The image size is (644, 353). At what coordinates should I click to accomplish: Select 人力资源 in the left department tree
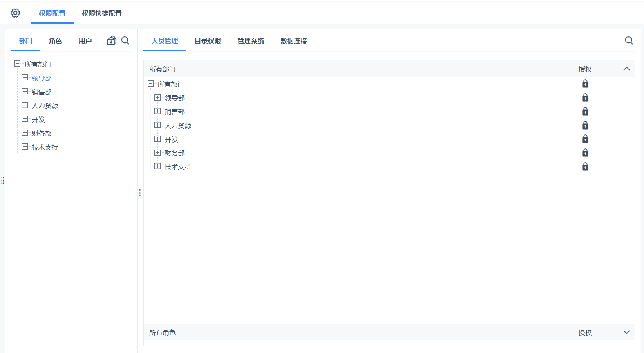45,106
